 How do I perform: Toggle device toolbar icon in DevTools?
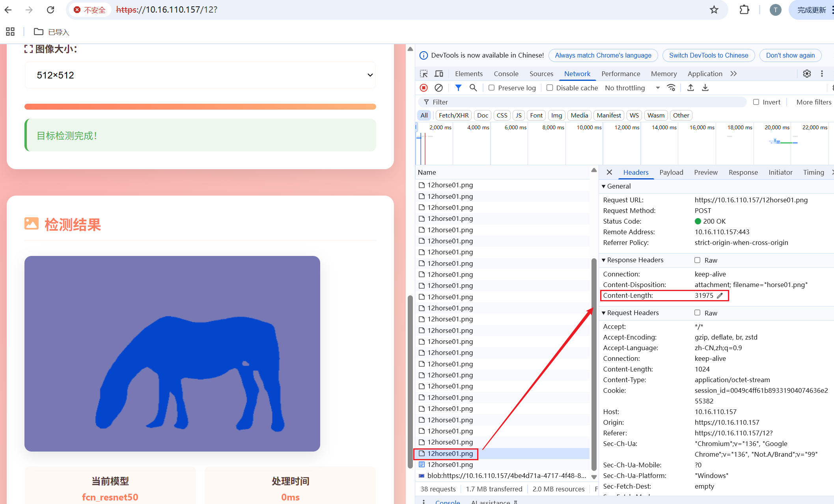pyautogui.click(x=439, y=74)
